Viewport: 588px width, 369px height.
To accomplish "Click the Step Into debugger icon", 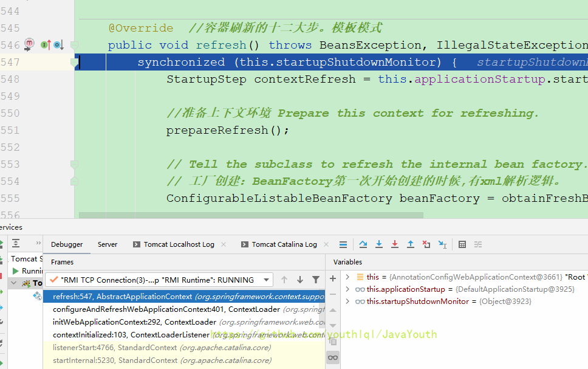I will point(379,244).
